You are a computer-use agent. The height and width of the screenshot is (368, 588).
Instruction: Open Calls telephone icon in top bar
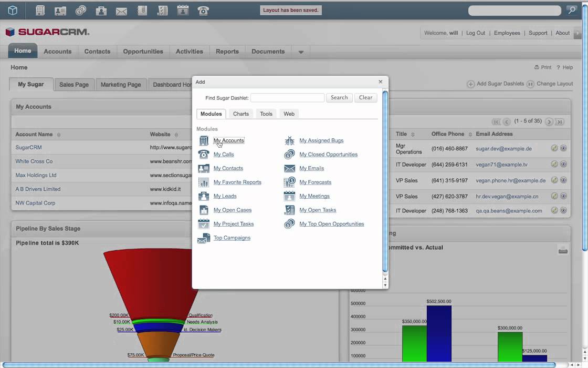[203, 11]
